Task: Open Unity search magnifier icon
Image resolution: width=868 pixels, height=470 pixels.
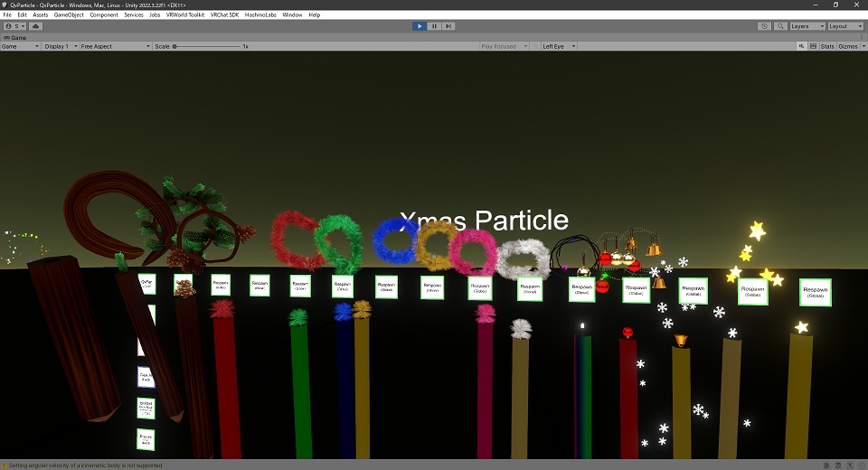Action: [x=780, y=26]
